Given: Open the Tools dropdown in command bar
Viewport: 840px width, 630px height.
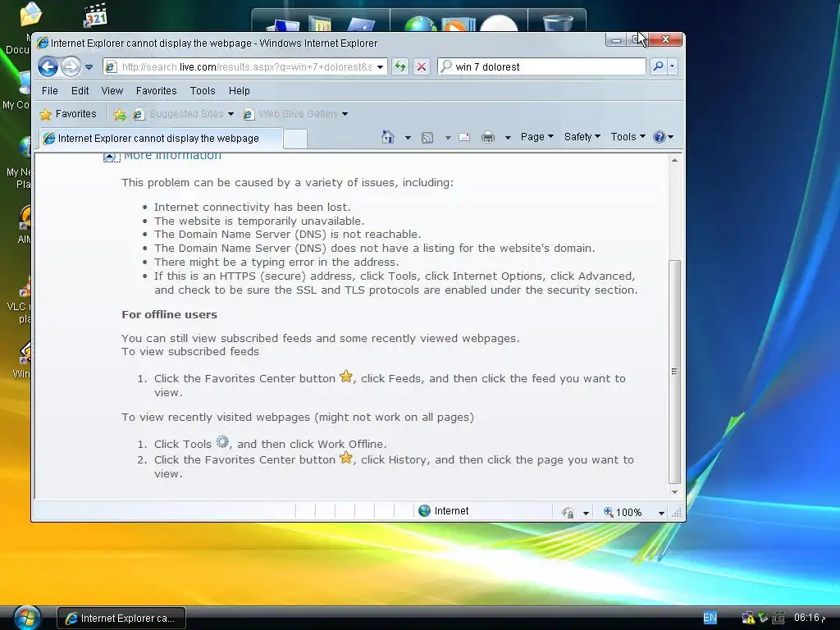Looking at the screenshot, I should tap(628, 137).
